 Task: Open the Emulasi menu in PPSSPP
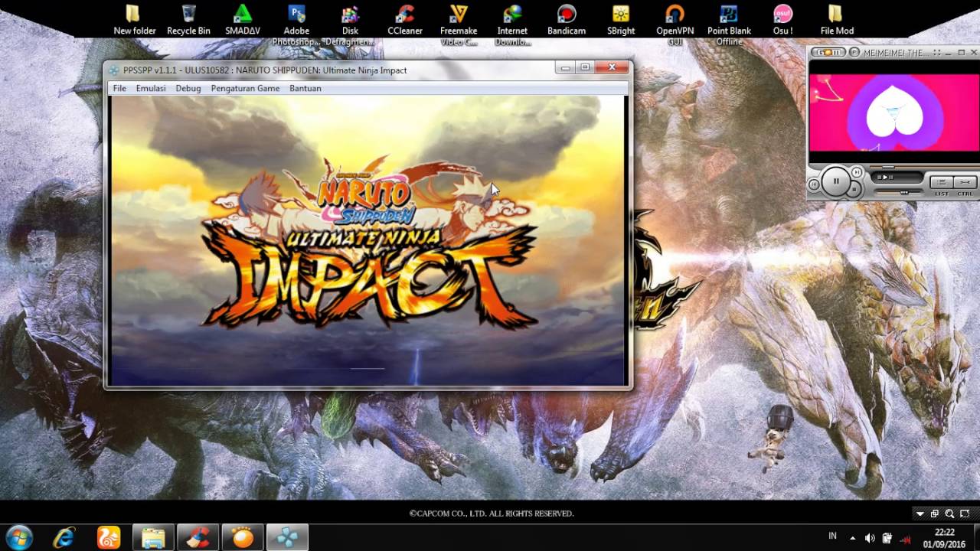click(151, 88)
